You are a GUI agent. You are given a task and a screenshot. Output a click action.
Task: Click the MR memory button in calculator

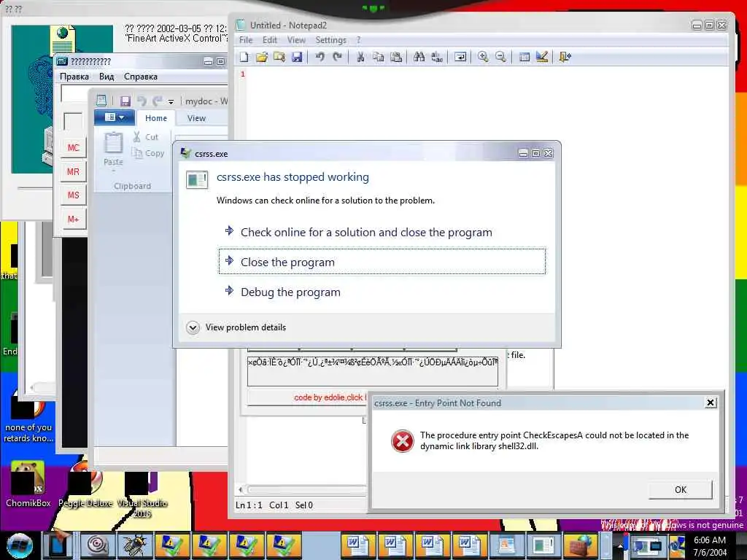[x=74, y=171]
